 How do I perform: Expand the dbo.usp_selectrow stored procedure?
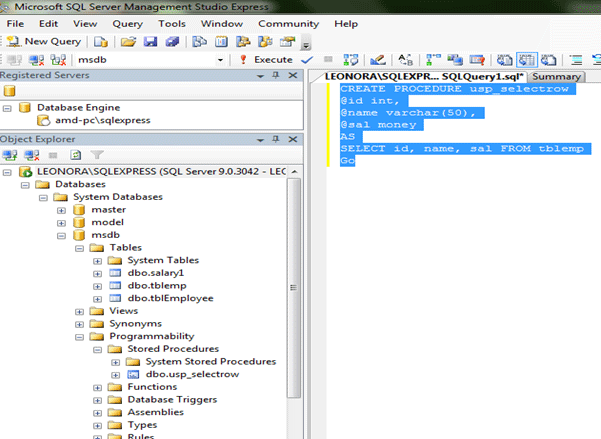[x=115, y=375]
